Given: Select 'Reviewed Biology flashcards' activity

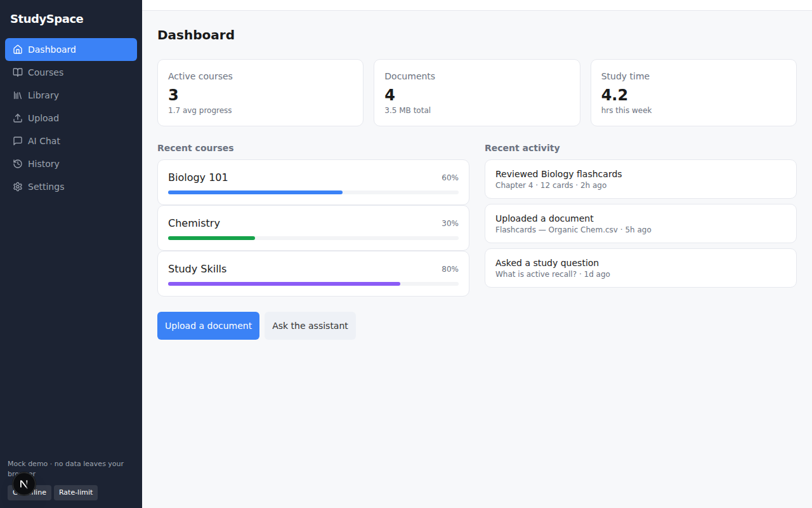Looking at the screenshot, I should [x=641, y=179].
